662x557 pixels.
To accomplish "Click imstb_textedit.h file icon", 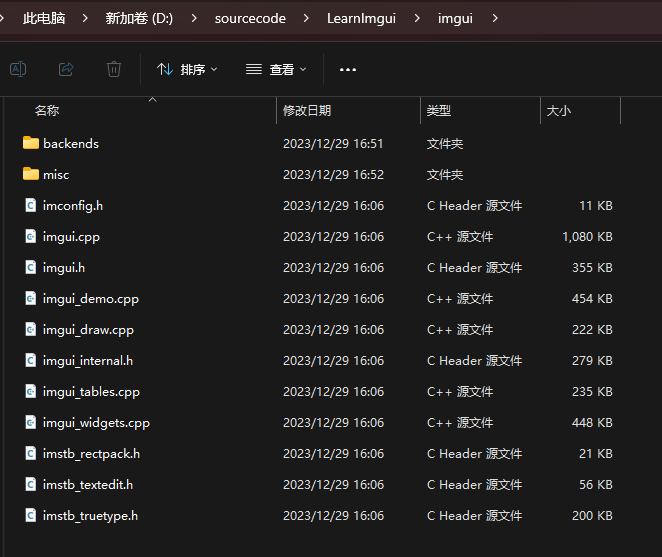I will coord(31,484).
